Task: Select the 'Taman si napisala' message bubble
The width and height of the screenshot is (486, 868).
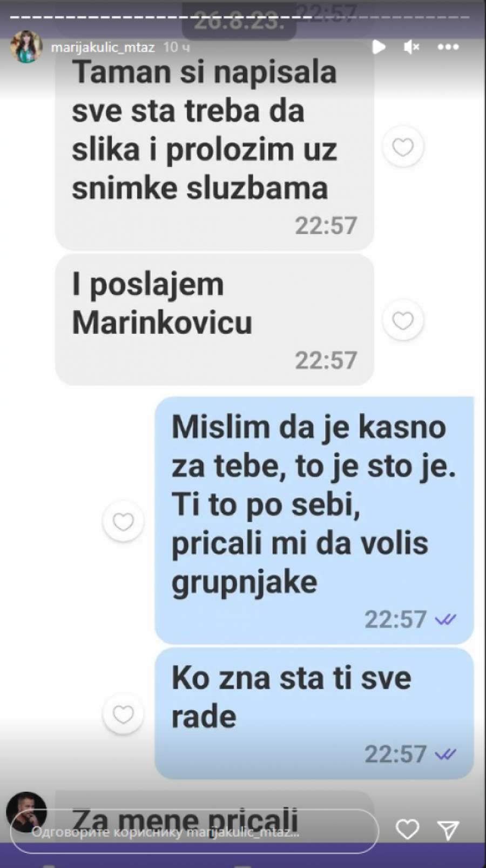Action: pos(215,146)
